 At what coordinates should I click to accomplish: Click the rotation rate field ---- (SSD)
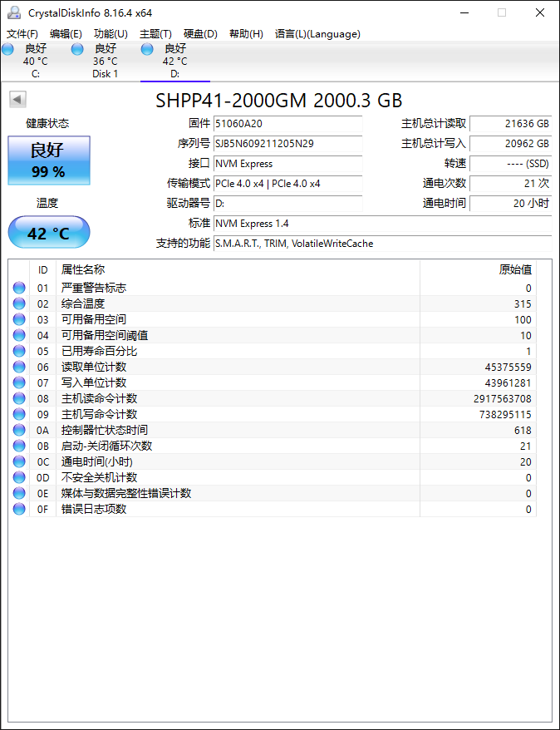tap(511, 164)
